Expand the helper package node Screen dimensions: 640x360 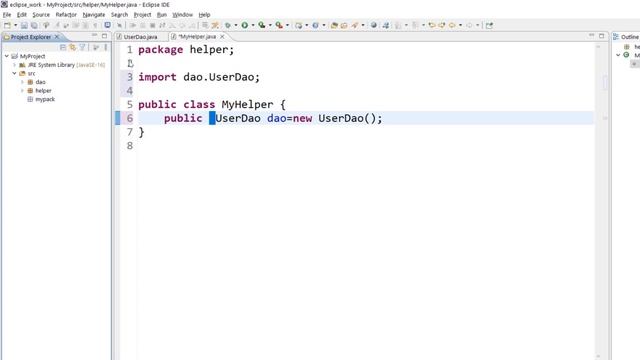(22, 90)
